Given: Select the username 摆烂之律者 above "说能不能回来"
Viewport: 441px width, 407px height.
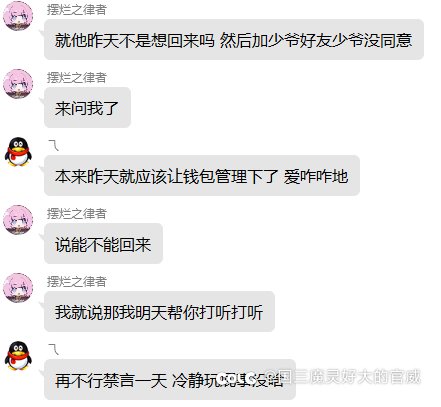Looking at the screenshot, I should coord(77,214).
